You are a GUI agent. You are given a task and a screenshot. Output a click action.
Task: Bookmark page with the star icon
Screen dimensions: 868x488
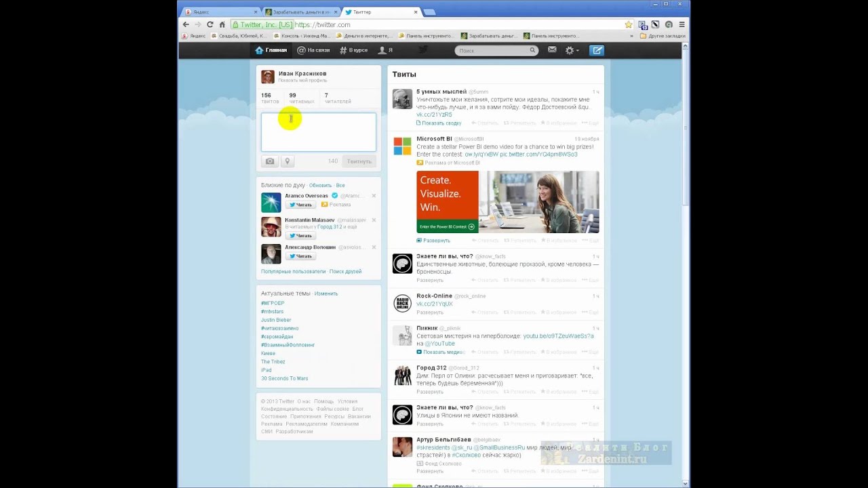pyautogui.click(x=629, y=24)
